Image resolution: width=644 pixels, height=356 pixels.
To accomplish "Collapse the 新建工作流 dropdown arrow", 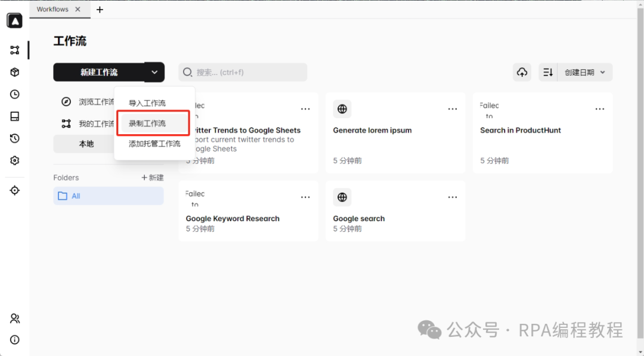I will click(x=154, y=72).
